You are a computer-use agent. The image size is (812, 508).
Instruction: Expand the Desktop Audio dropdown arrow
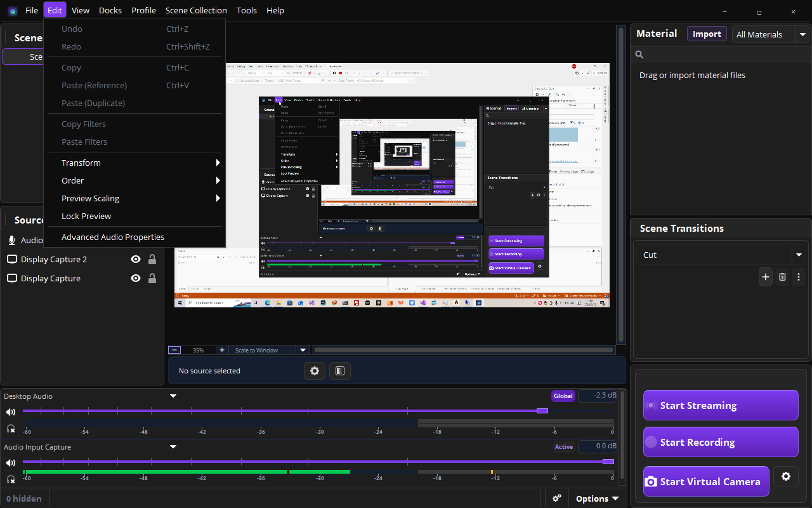pyautogui.click(x=173, y=396)
